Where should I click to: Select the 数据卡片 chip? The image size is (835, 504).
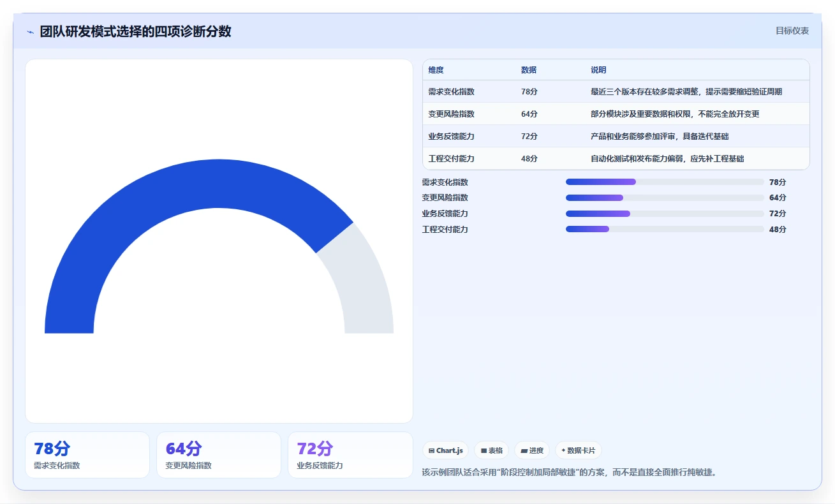pyautogui.click(x=578, y=450)
